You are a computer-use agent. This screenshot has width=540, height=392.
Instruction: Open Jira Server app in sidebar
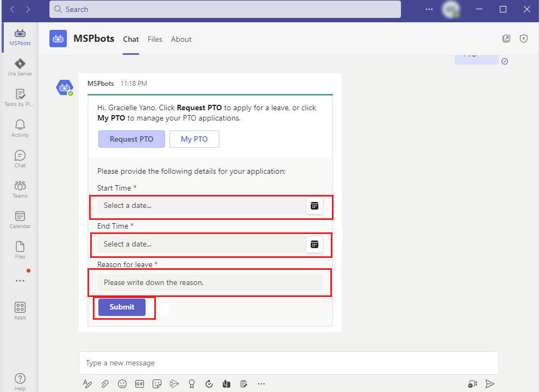click(x=20, y=67)
